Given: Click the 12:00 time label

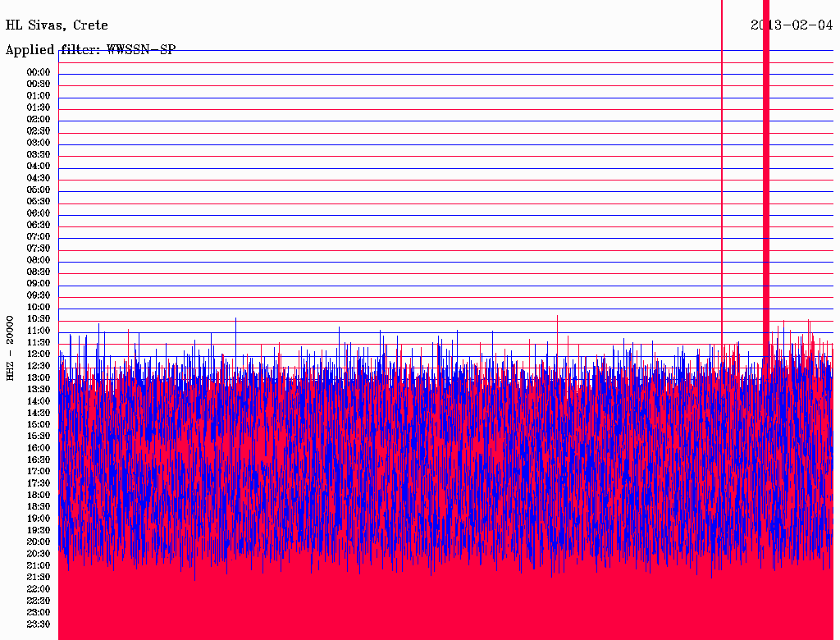Looking at the screenshot, I should click(x=39, y=354).
